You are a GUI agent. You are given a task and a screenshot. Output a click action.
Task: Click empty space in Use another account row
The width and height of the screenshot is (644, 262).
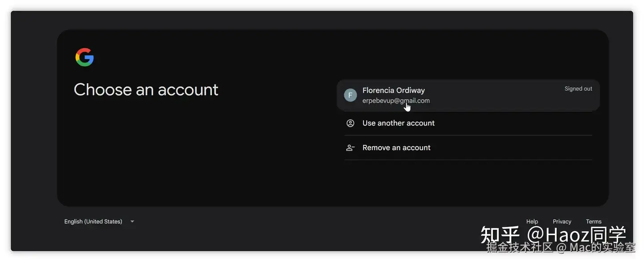514,123
